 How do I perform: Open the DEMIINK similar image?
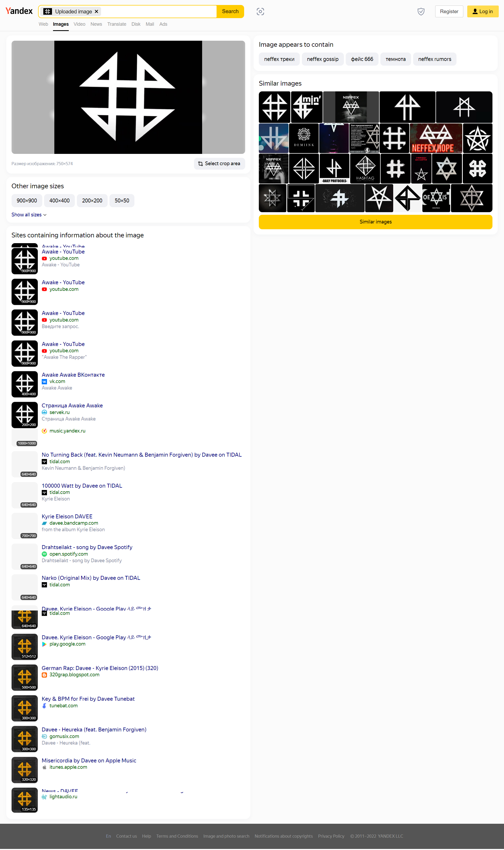pos(304,138)
